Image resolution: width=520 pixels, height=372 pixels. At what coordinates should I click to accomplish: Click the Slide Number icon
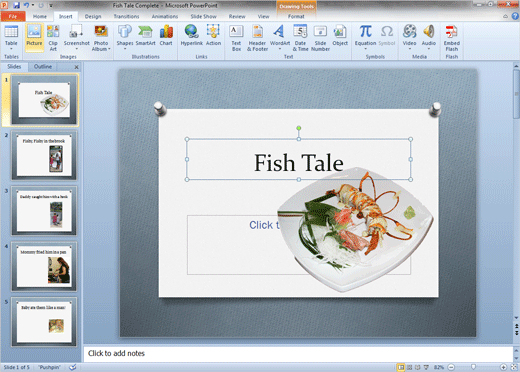[320, 37]
